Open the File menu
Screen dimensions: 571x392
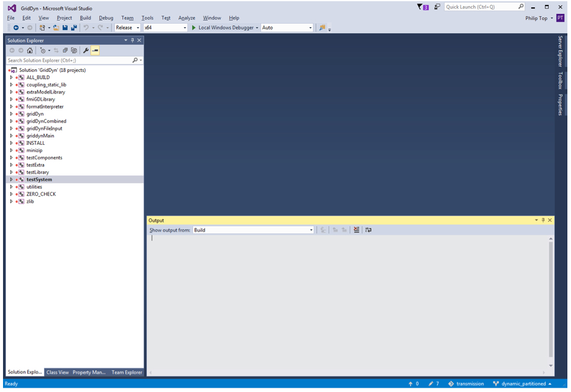coord(11,18)
